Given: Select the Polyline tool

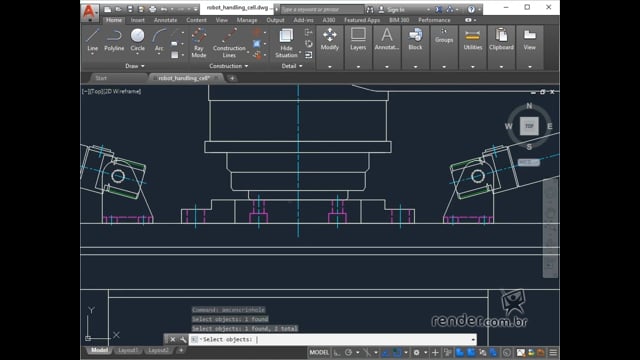Looking at the screenshot, I should pyautogui.click(x=114, y=40).
